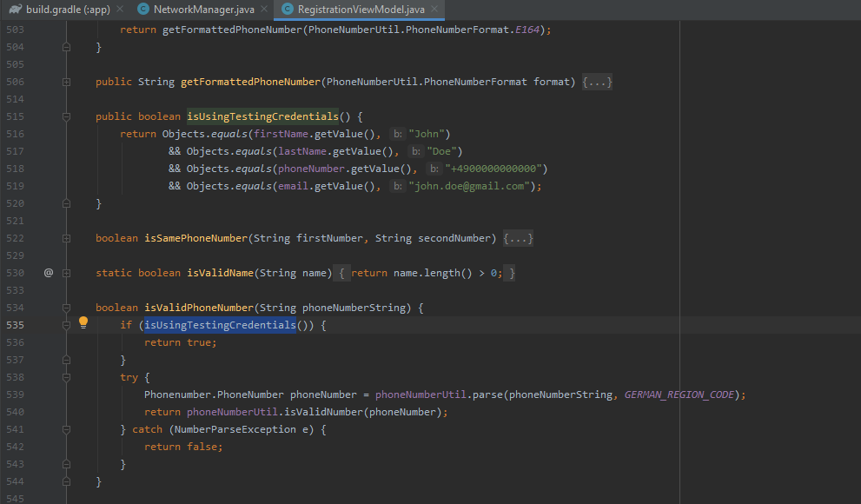Click the 'return true;' statement on line 536
The image size is (861, 504).
pos(181,342)
